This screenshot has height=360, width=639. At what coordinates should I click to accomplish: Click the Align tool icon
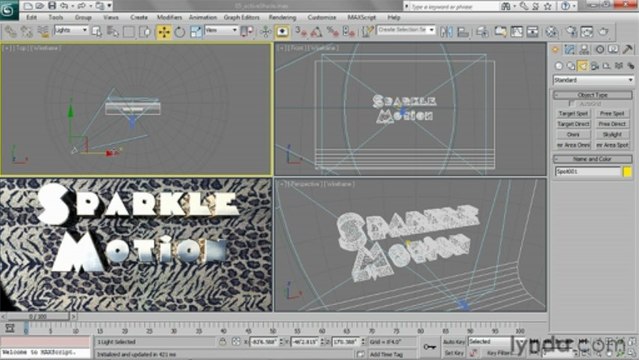[463, 32]
